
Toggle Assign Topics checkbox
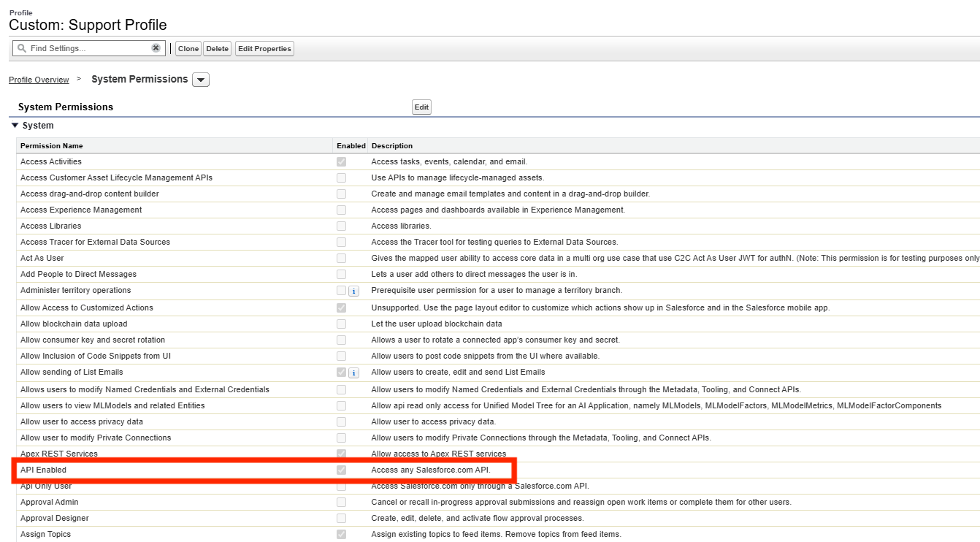(x=341, y=534)
